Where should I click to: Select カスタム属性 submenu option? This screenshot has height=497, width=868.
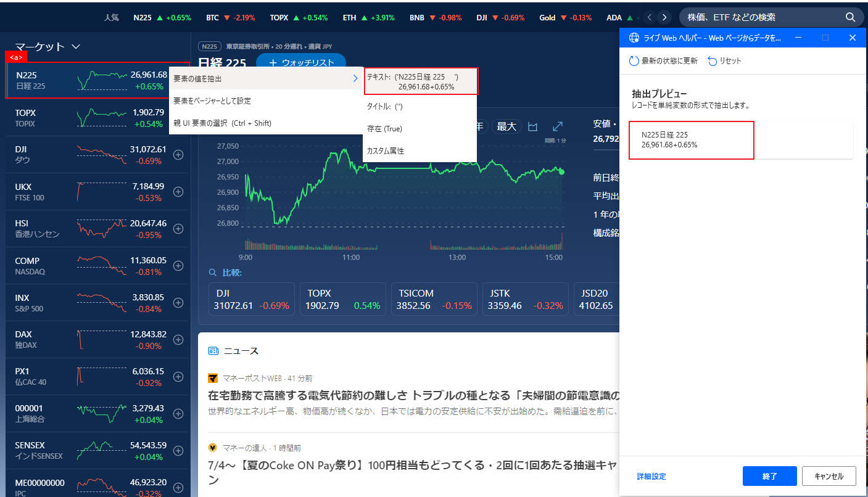click(x=420, y=150)
